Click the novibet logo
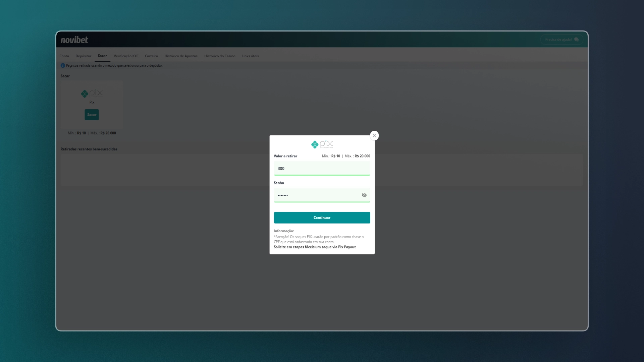The image size is (644, 362). click(x=74, y=40)
